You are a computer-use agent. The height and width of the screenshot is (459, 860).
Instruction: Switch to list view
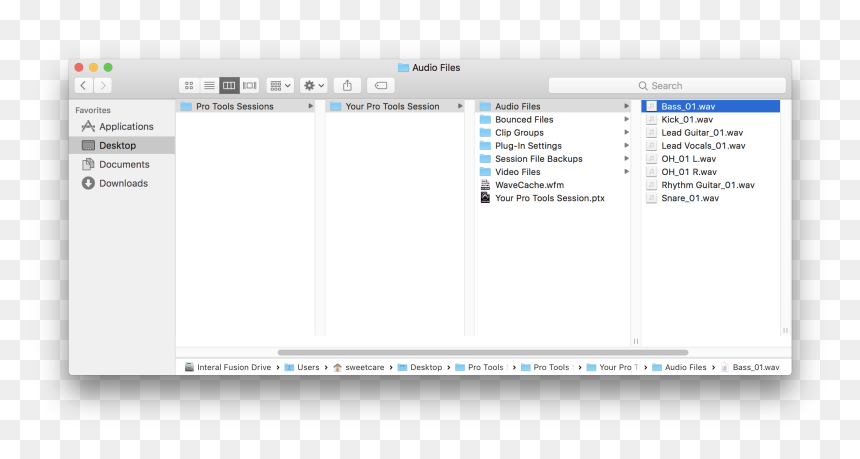point(209,86)
